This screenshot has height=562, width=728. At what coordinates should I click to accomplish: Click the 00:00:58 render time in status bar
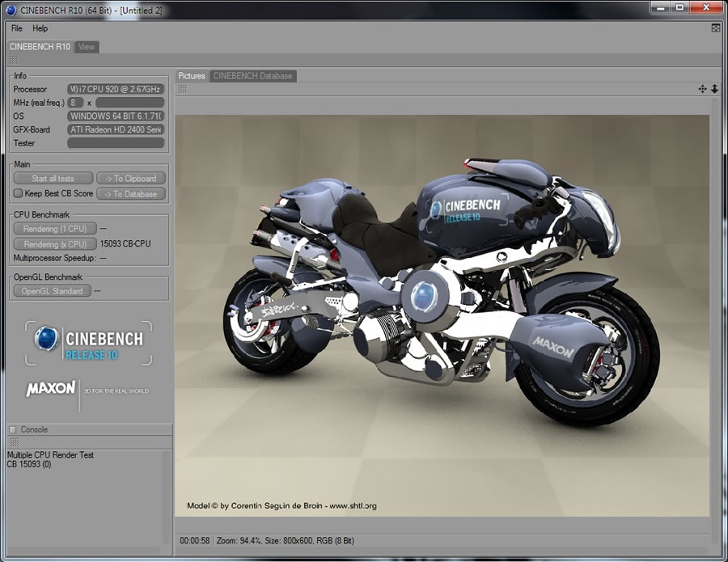click(x=194, y=541)
